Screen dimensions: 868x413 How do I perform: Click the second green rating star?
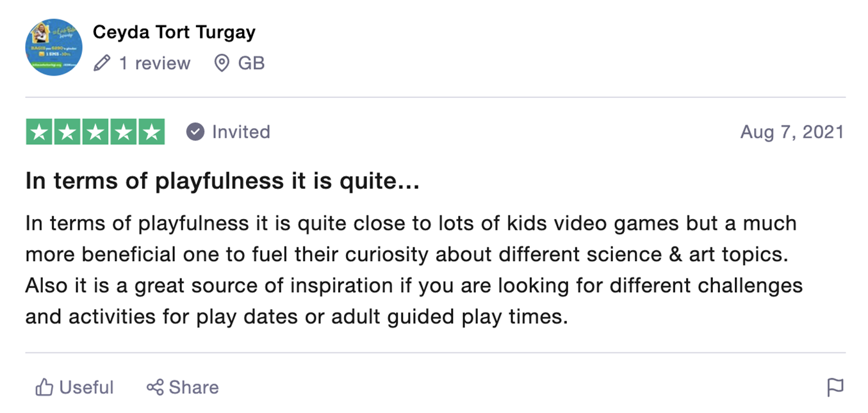pyautogui.click(x=67, y=132)
